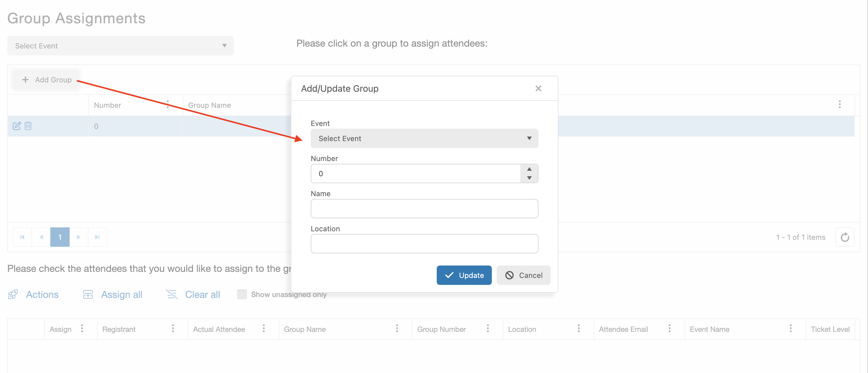
Task: Go to the first page of groups
Action: (22, 237)
